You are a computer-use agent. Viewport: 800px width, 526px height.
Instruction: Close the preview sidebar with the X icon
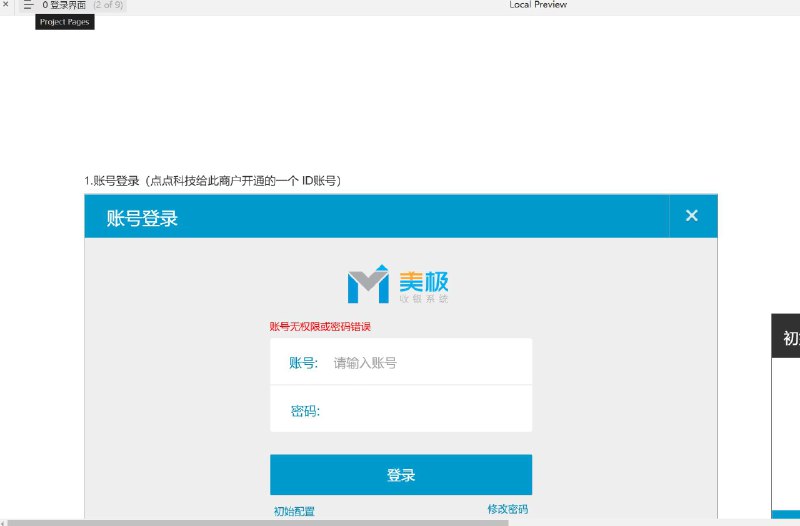coord(6,4)
